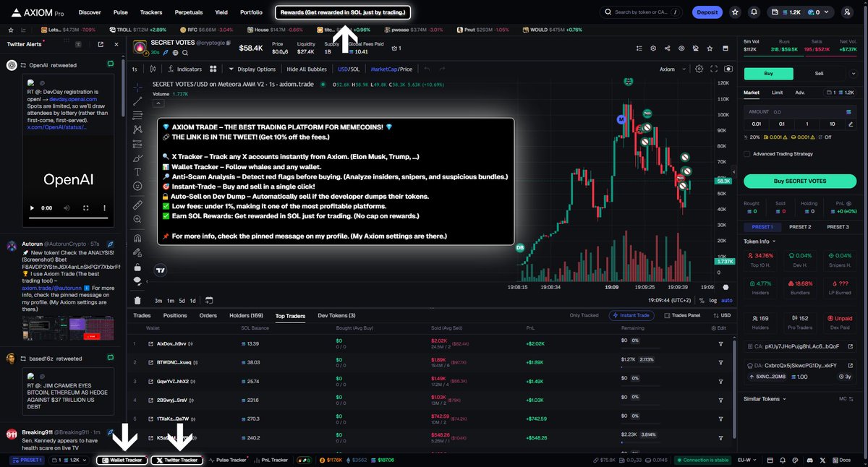Open the Perpetuals tab
This screenshot has height=467, width=868.
(x=188, y=12)
